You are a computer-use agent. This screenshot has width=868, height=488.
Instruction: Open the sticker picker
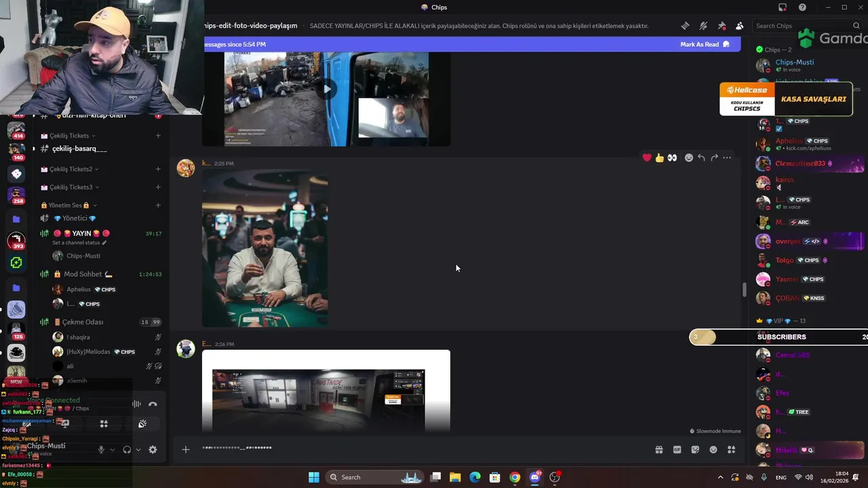[x=695, y=449]
